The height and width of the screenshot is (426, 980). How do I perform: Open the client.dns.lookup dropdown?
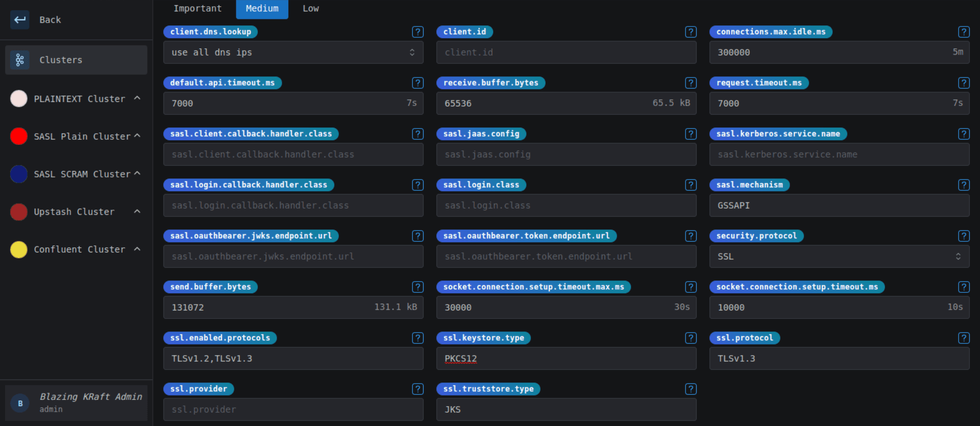(x=293, y=52)
